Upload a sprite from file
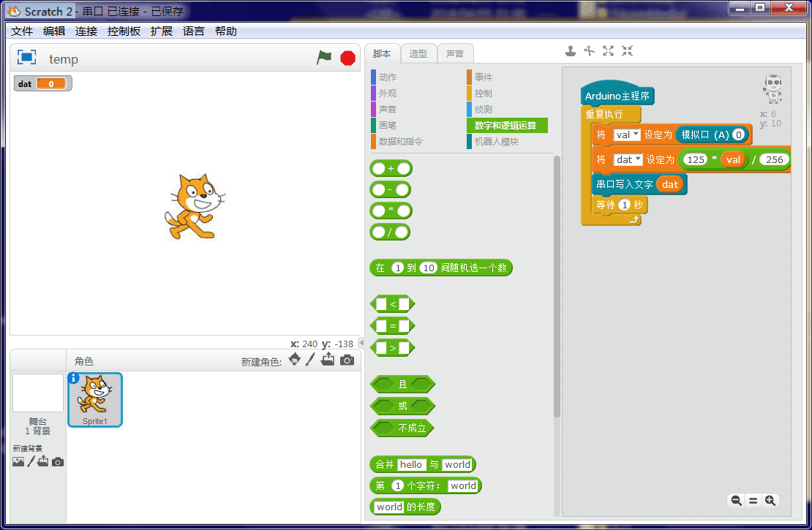Viewport: 812px width, 530px height. (328, 359)
